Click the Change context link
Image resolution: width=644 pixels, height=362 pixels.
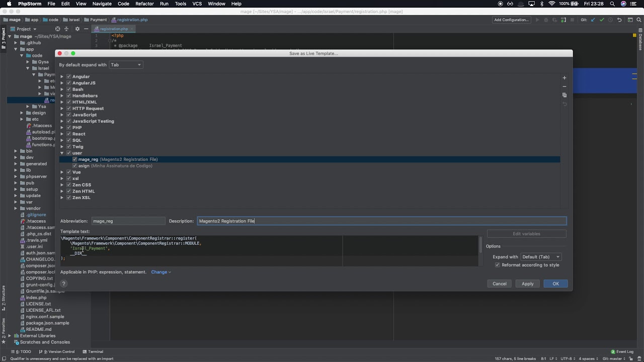tap(161, 273)
